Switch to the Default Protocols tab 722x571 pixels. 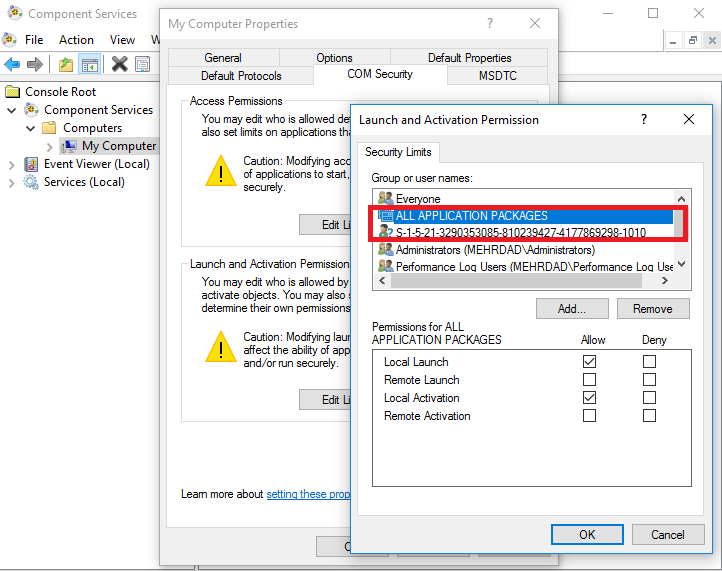(241, 76)
